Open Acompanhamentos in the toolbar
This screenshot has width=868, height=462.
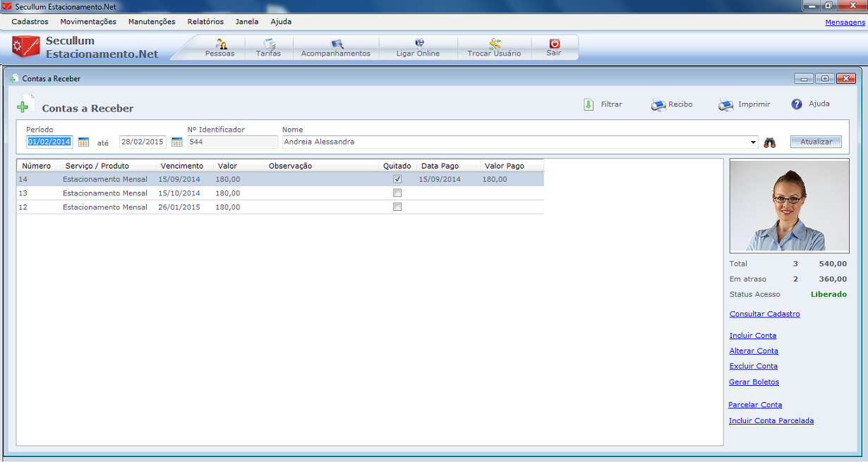point(336,44)
